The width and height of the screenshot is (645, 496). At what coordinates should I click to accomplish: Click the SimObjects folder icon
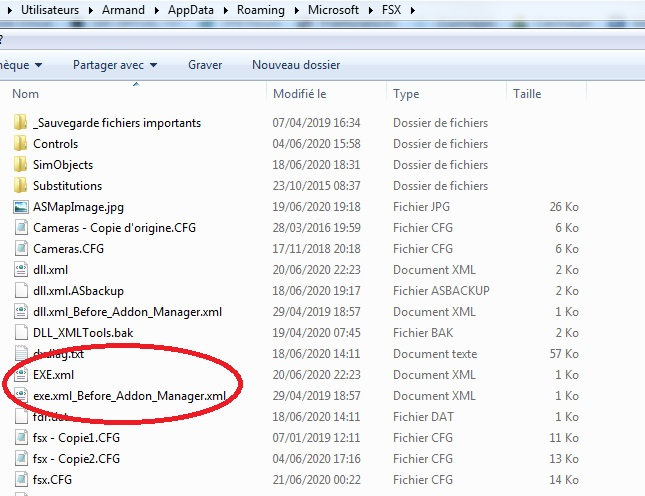[21, 165]
